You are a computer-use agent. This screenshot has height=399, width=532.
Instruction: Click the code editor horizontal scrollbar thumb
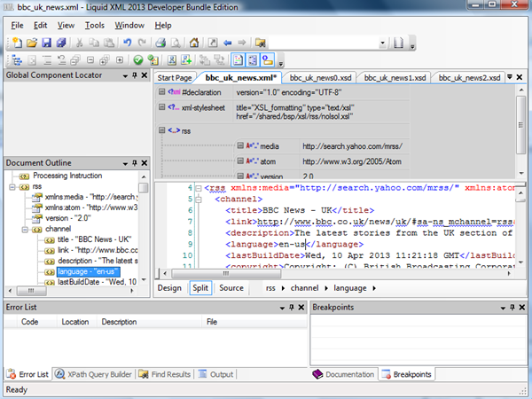pyautogui.click(x=226, y=273)
